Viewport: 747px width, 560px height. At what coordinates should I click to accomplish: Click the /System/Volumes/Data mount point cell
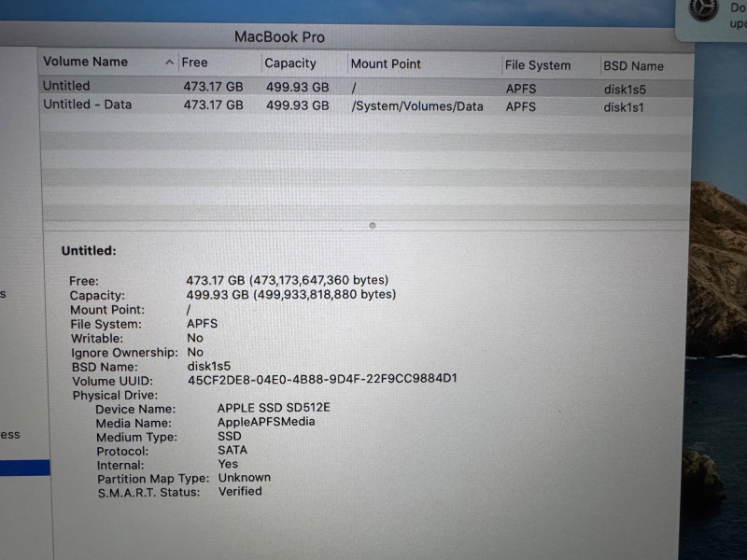pos(417,106)
